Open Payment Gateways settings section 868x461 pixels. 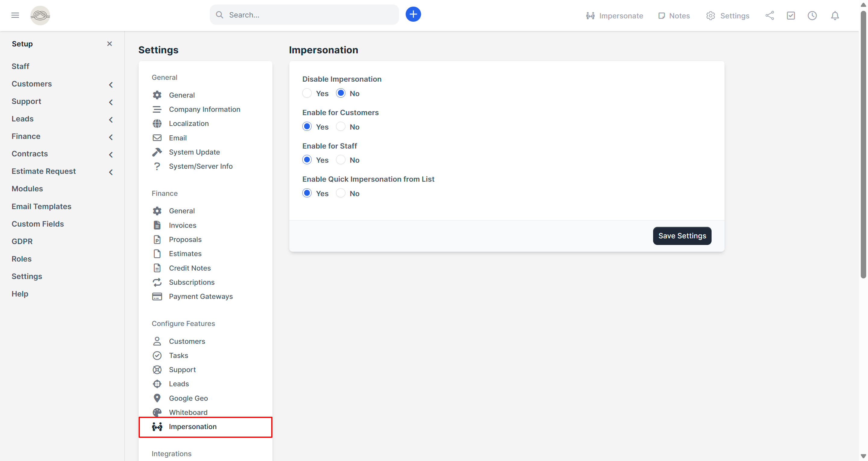tap(200, 296)
